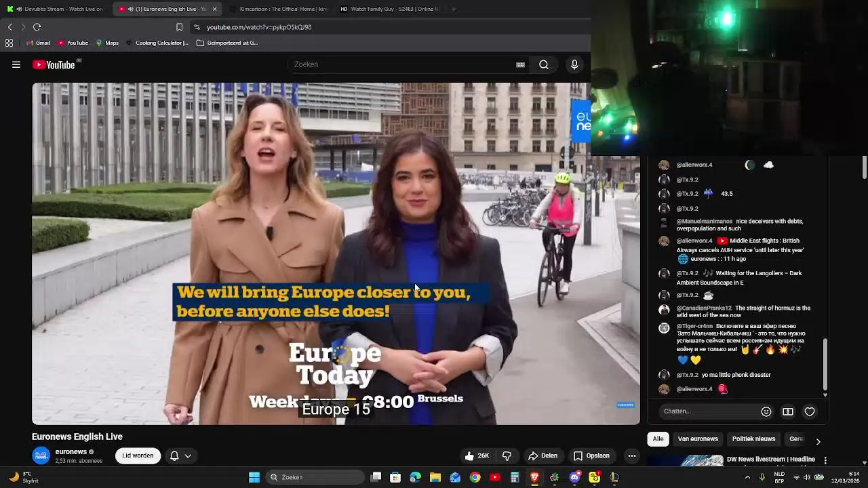868x488 pixels.
Task: Select the Politiek nieuws chip
Action: pyautogui.click(x=753, y=439)
